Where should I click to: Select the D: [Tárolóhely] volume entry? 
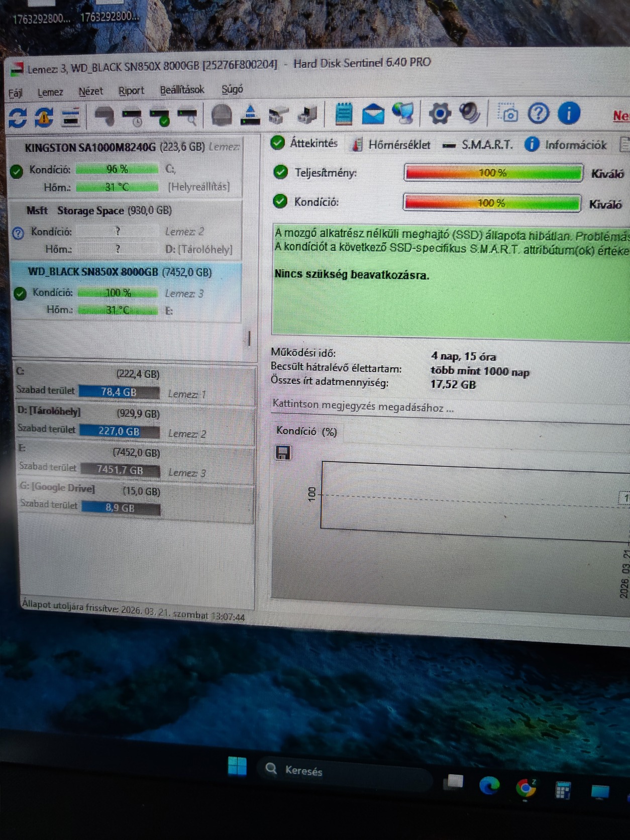(x=135, y=423)
